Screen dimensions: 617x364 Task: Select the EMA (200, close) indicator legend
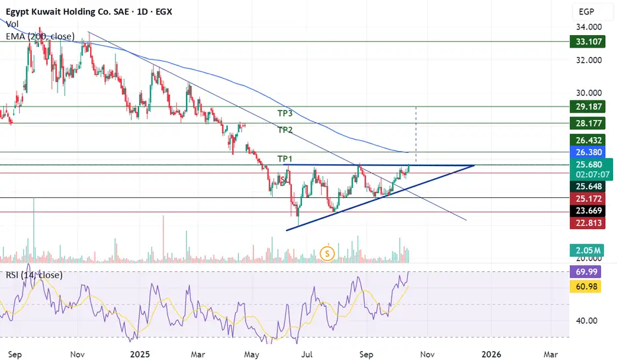(x=40, y=36)
